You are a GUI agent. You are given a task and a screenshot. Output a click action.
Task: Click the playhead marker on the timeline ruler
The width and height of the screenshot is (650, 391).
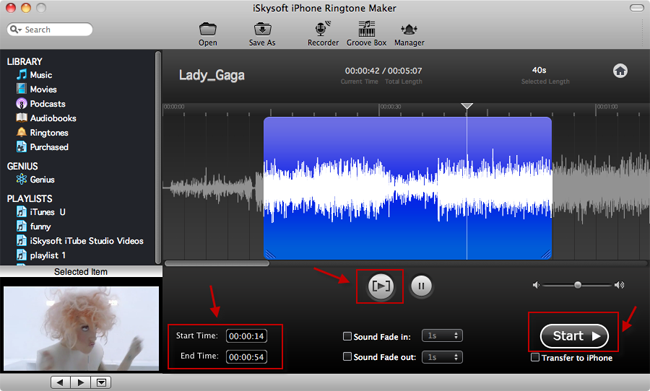point(467,106)
